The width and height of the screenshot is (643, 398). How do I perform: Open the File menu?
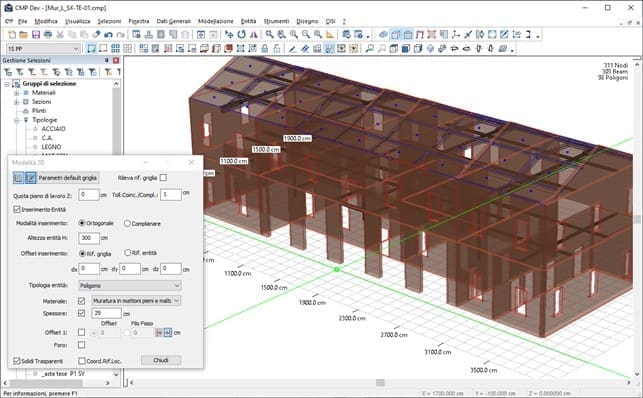coord(23,21)
